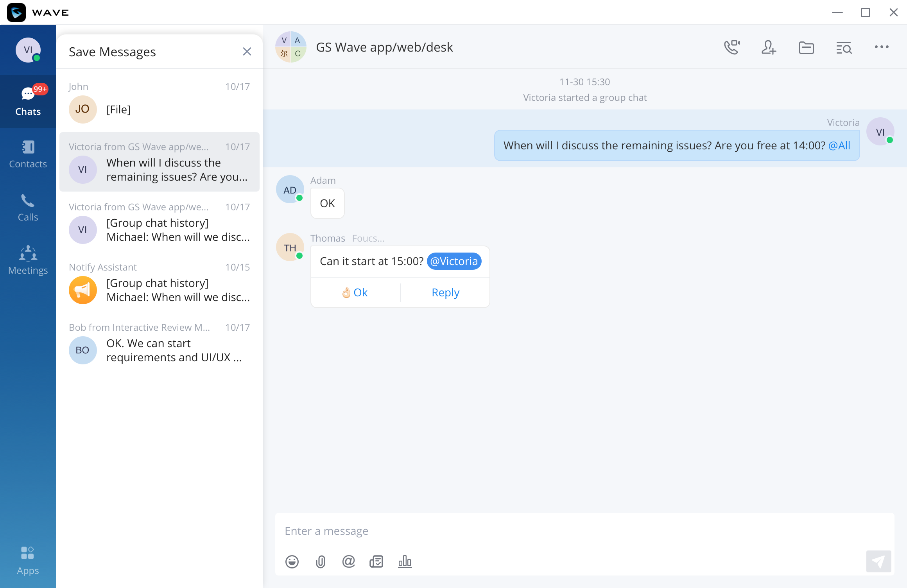Click the attach file paperclip icon

pos(320,562)
